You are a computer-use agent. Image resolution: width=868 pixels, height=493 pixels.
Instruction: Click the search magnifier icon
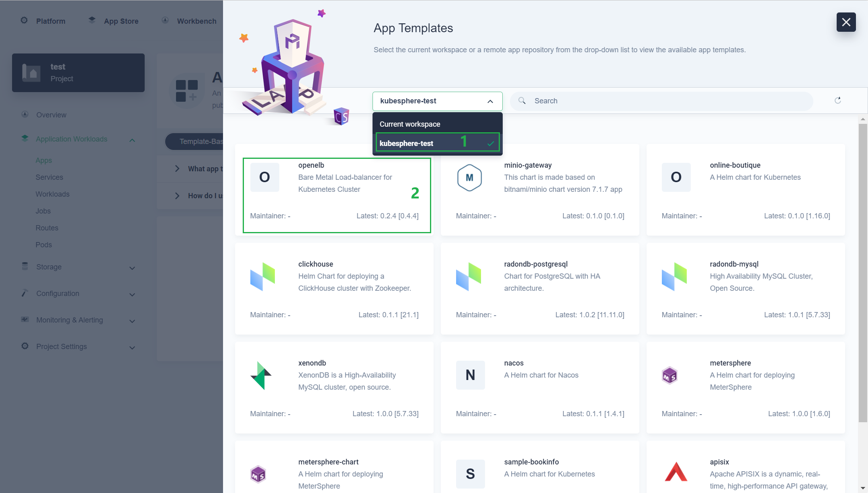click(x=522, y=101)
